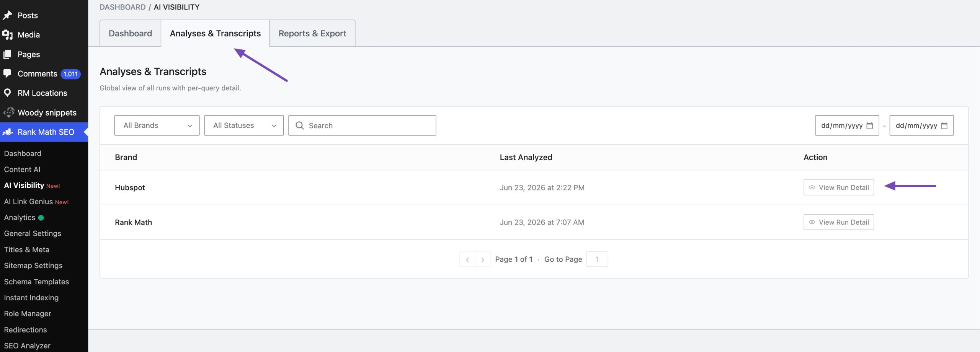
Task: Focus the Search input field
Action: click(362, 125)
